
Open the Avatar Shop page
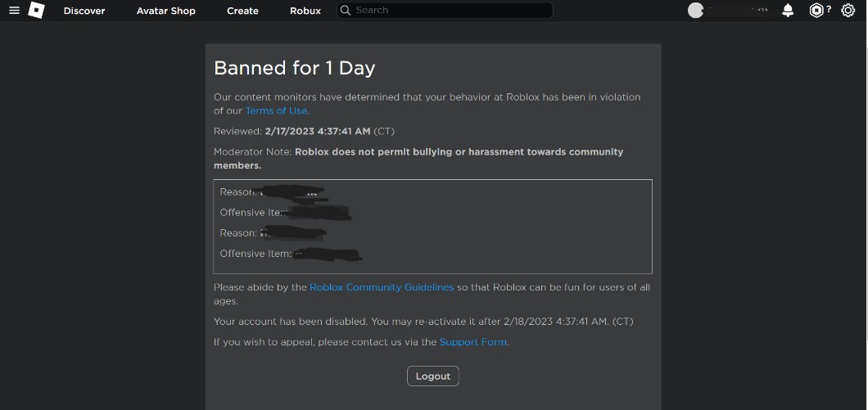166,11
